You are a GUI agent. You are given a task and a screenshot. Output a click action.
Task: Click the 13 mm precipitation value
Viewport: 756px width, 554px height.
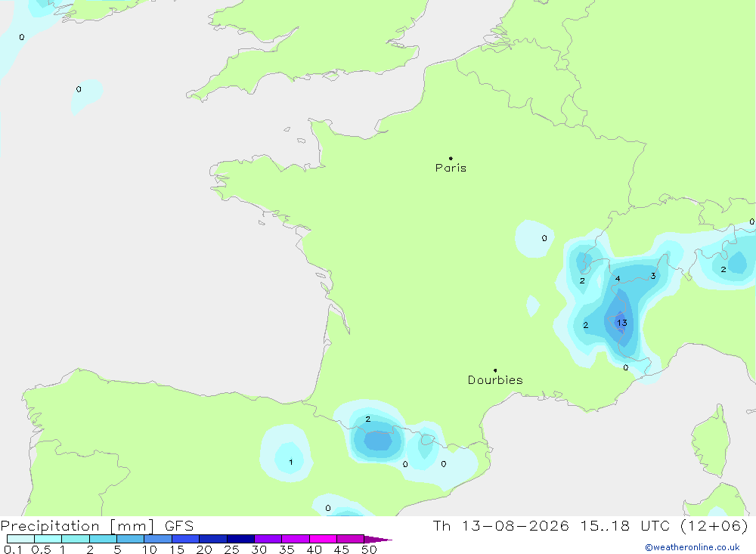(621, 323)
